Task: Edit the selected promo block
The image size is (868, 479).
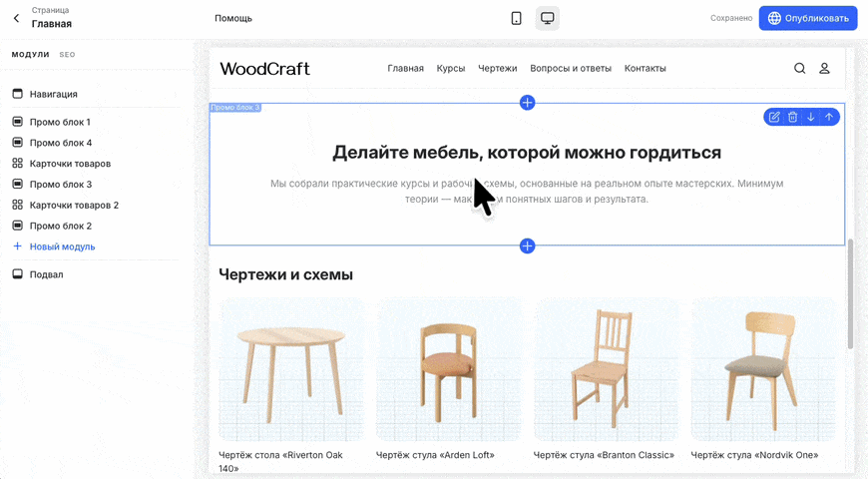Action: (774, 117)
